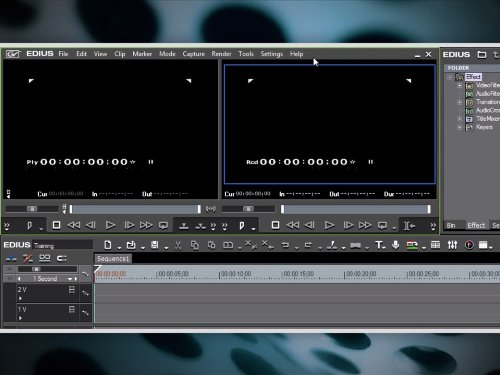The height and width of the screenshot is (375, 500).
Task: Click the Create Title T icon
Action: coord(379,245)
